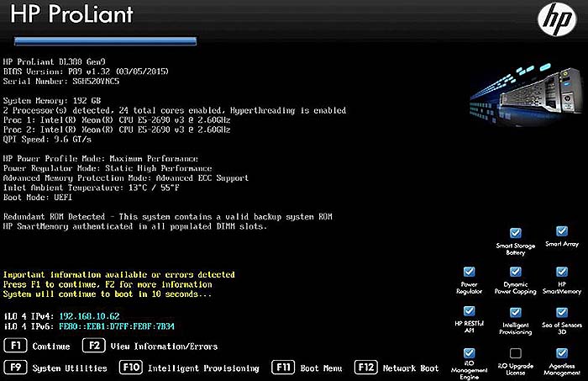Select the F12 key icon
Viewport: 588px width, 381px height.
(366, 367)
